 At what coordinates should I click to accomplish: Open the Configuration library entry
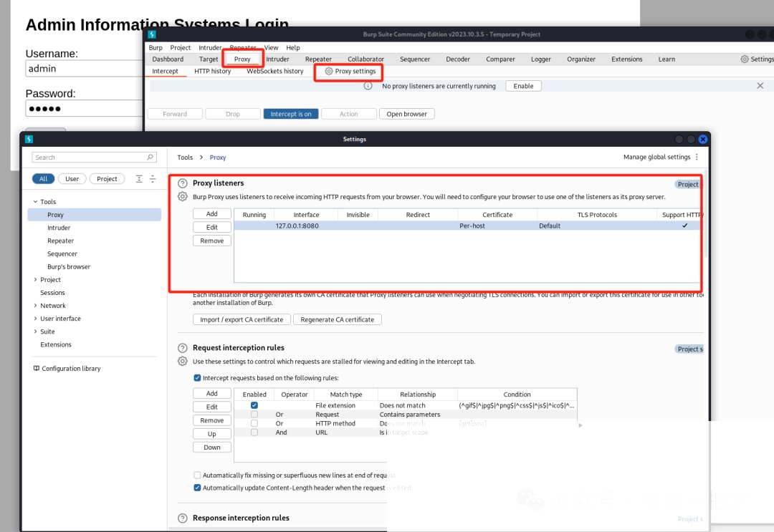coord(67,368)
